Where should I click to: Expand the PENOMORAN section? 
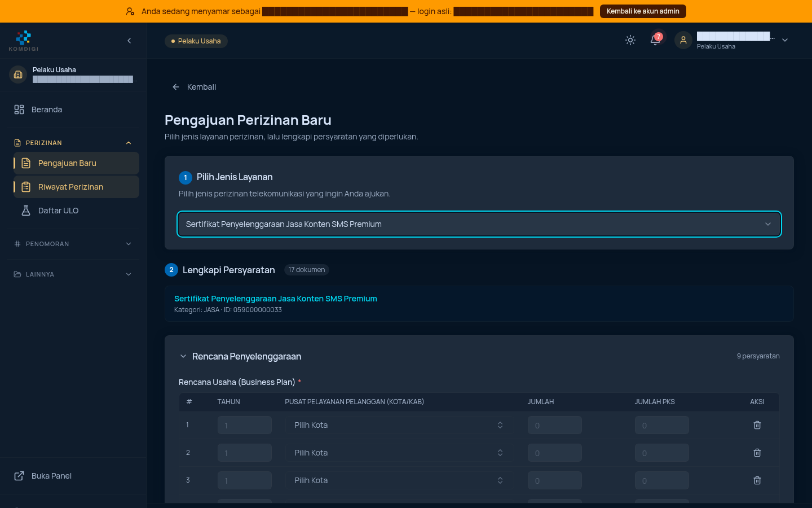coord(73,244)
